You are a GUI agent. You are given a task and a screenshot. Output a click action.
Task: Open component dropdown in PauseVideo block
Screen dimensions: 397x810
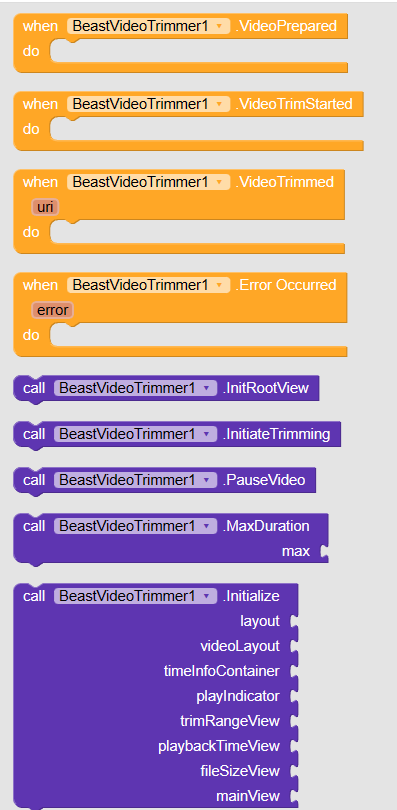coord(135,480)
